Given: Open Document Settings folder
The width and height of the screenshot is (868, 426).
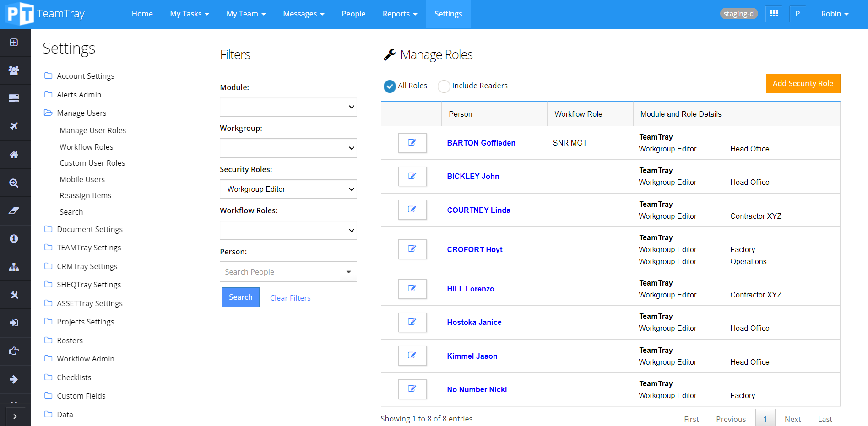Looking at the screenshot, I should pos(83,229).
